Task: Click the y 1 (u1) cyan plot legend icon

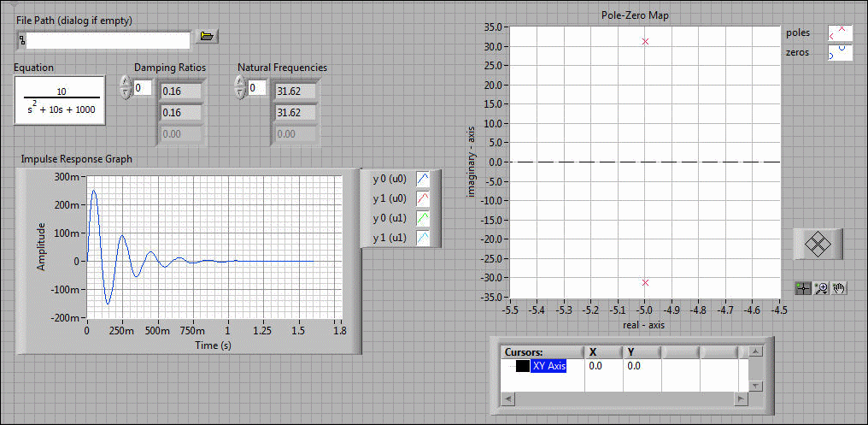Action: pos(425,239)
